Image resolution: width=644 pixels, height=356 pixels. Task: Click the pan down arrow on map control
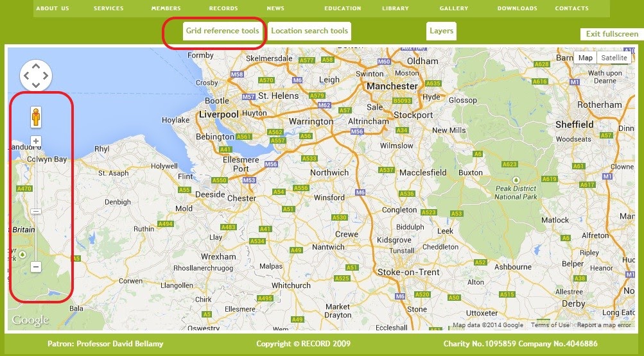[36, 85]
